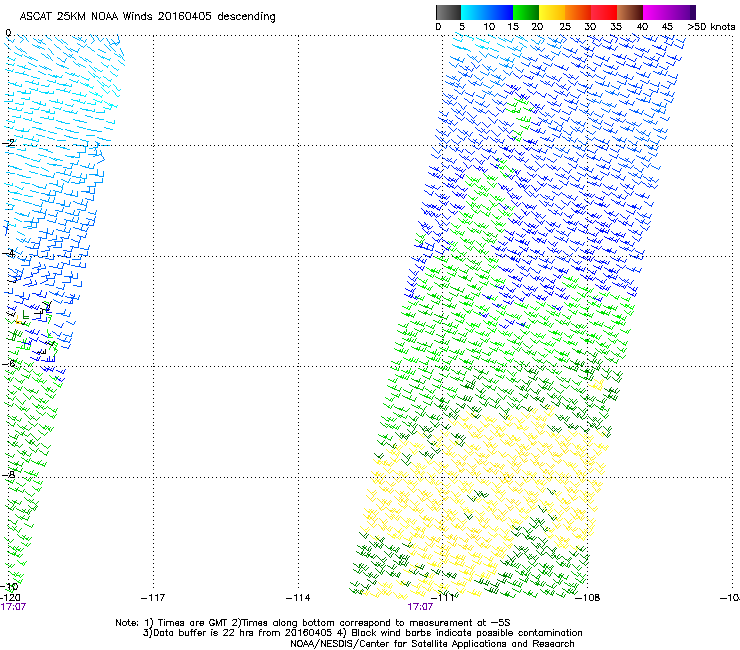Screen dimensions: 740x650
Task: Click the legend label '25'
Action: [x=565, y=27]
